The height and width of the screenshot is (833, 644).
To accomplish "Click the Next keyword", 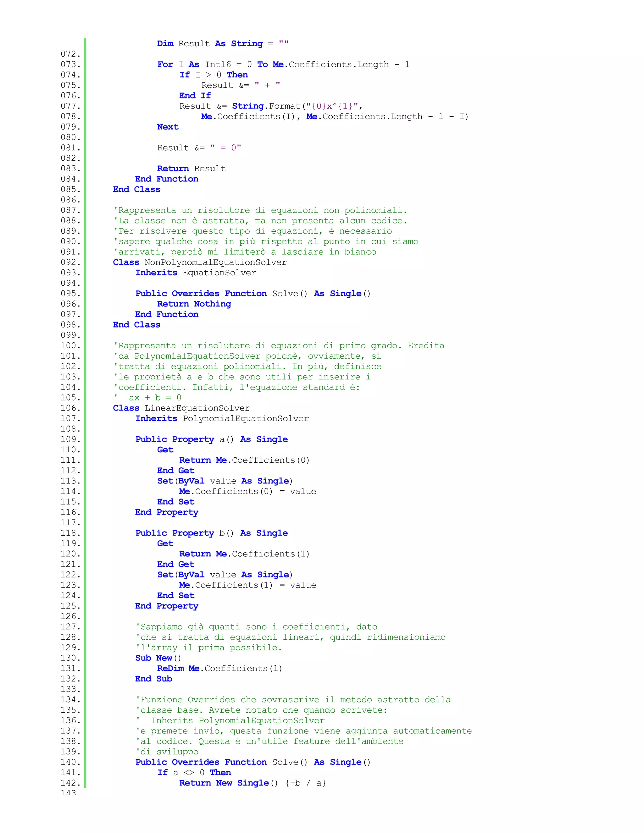I will [x=168, y=127].
